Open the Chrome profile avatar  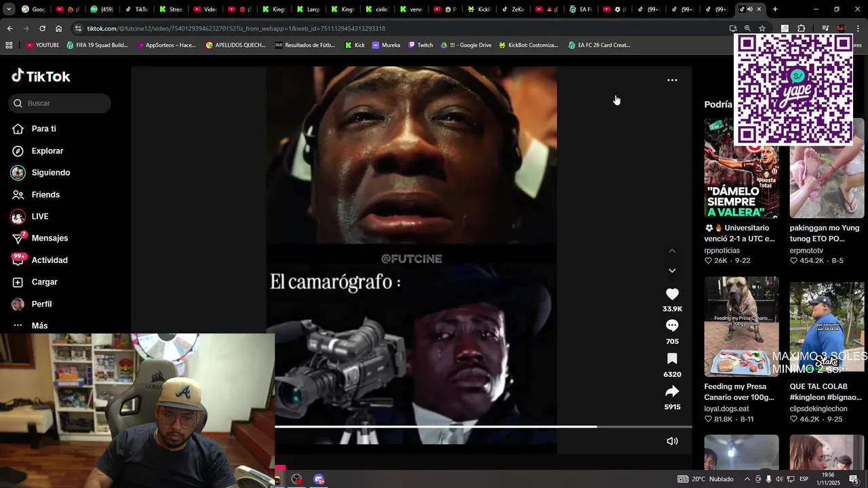tap(842, 28)
